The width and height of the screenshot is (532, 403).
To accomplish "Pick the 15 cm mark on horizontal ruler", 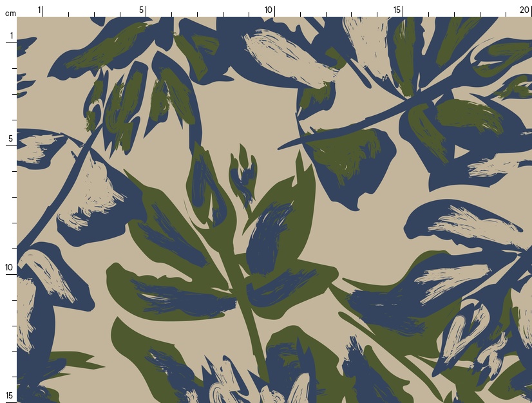I will tap(397, 10).
